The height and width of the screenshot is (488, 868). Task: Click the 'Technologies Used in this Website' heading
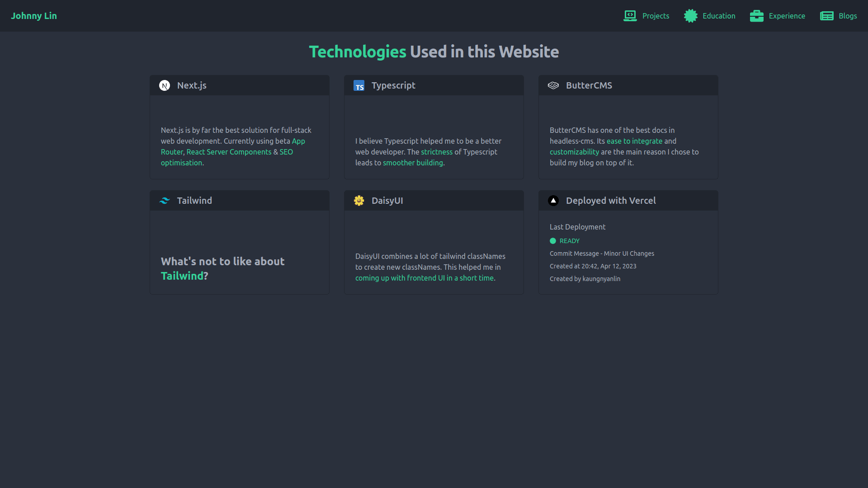pos(434,52)
